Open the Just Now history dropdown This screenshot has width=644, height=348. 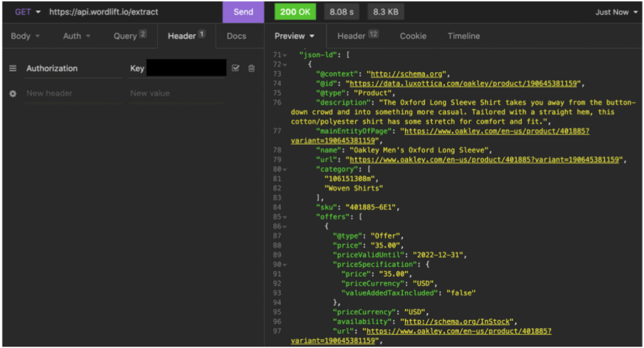point(616,12)
